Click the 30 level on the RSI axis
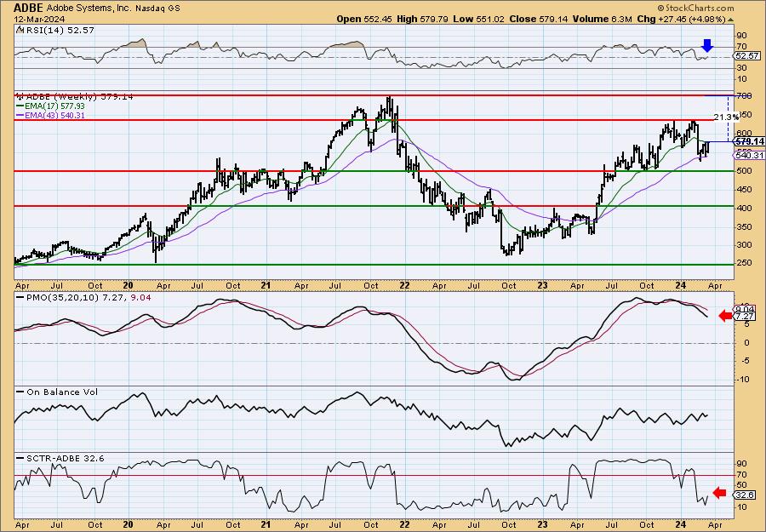The width and height of the screenshot is (766, 532). (x=741, y=68)
